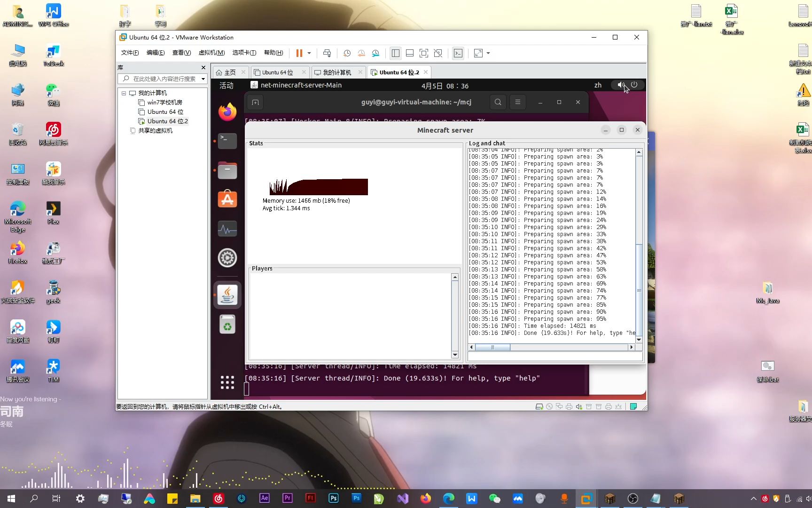Open the ToDesk desktop shortcut
The width and height of the screenshot is (812, 508).
coord(53,56)
